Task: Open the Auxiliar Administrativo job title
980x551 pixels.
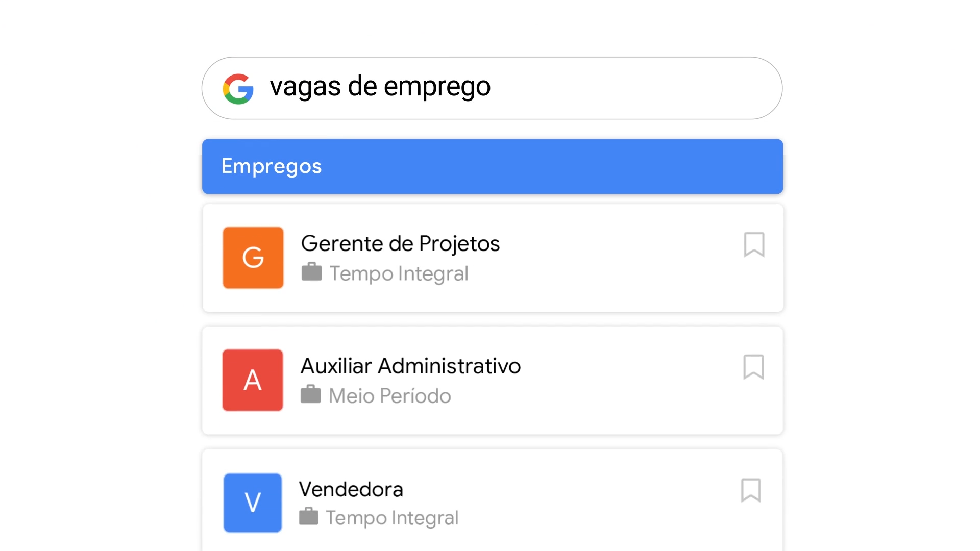Action: tap(410, 366)
